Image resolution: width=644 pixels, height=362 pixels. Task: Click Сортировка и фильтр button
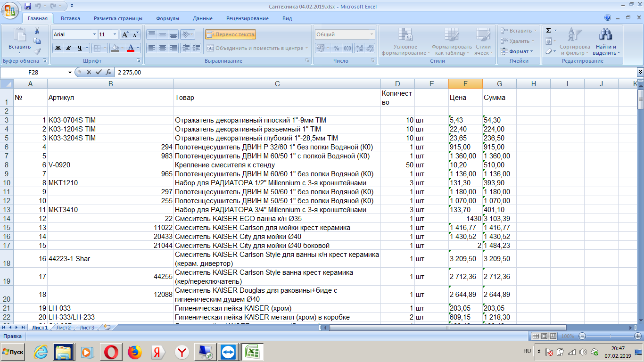point(575,42)
